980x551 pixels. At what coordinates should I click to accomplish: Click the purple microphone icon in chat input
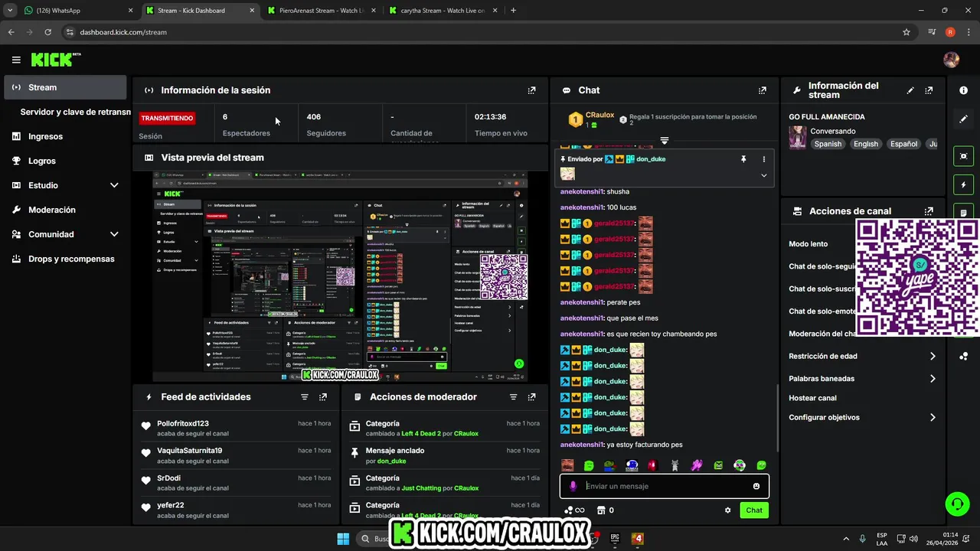tap(573, 486)
